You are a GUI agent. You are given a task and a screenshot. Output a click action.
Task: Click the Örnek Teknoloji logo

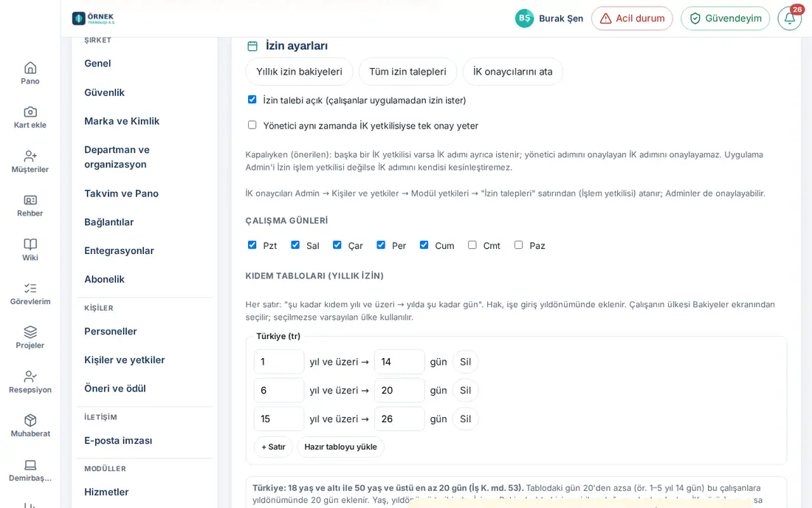(93, 18)
